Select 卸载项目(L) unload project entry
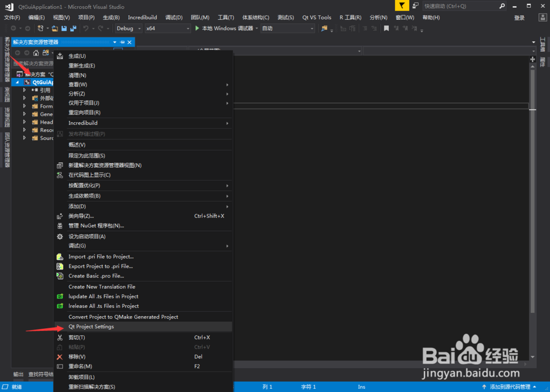 [x=143, y=377]
